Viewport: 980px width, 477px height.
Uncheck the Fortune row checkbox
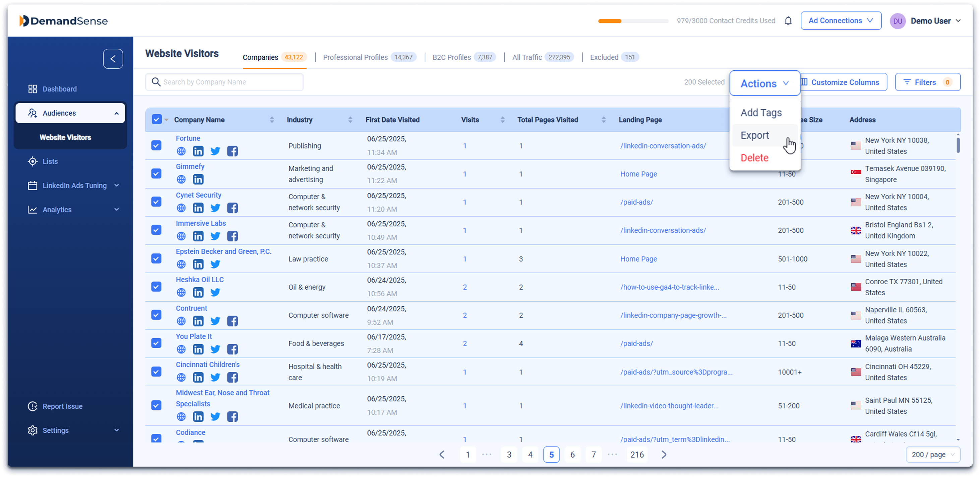click(x=156, y=145)
